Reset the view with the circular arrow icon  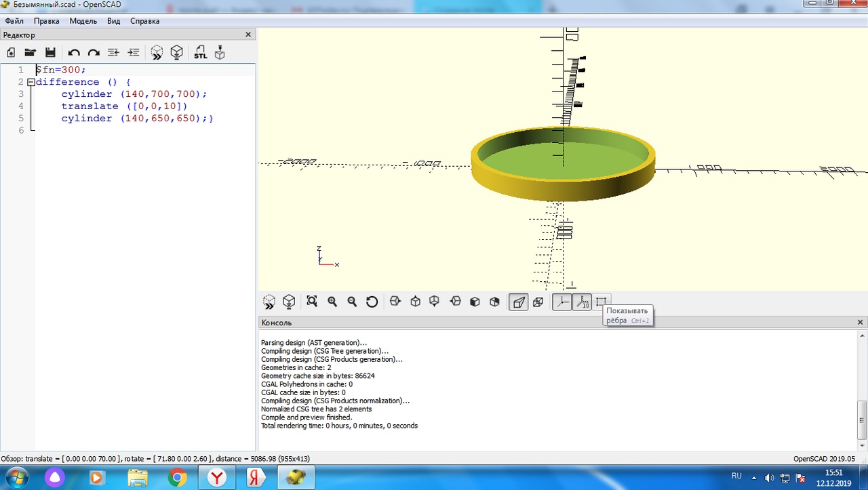pyautogui.click(x=372, y=302)
